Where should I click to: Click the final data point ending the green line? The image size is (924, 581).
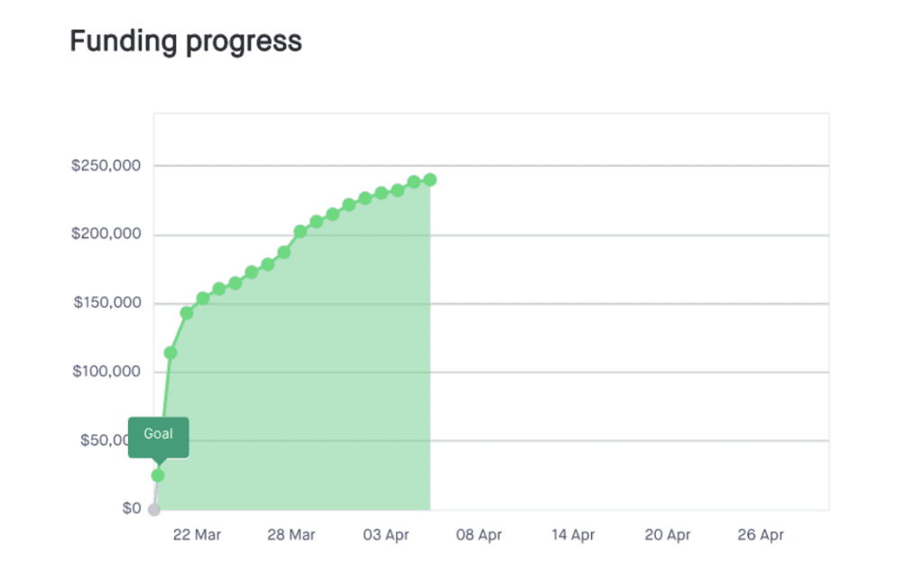pos(430,180)
